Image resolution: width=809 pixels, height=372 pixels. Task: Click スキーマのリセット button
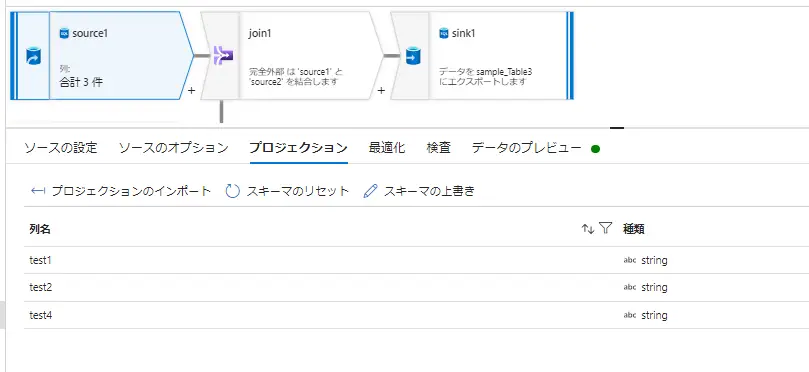click(x=287, y=191)
